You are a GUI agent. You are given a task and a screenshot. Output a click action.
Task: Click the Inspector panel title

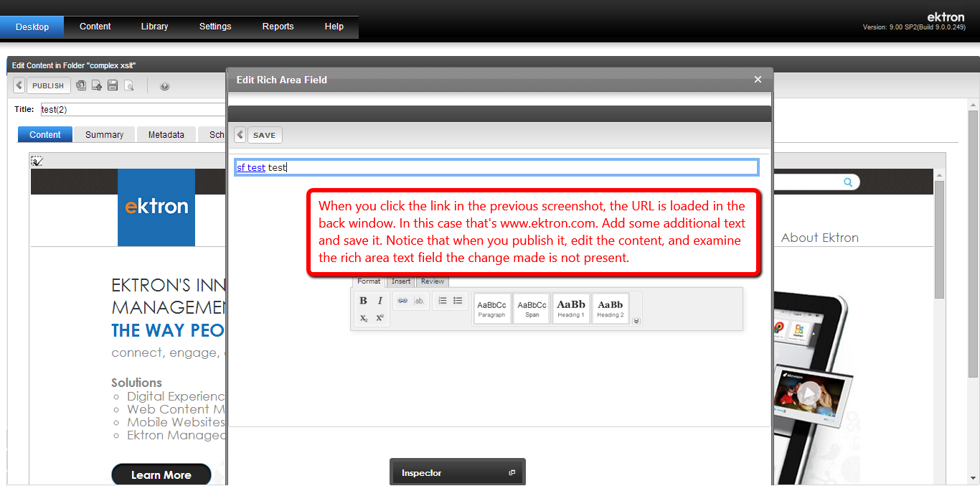[422, 473]
